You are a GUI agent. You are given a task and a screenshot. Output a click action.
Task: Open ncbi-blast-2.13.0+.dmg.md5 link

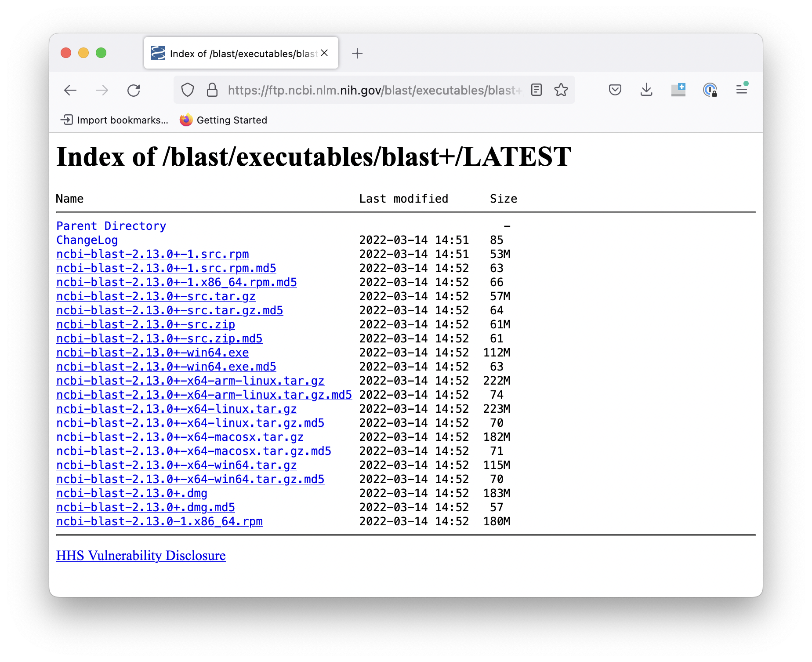[x=145, y=507]
